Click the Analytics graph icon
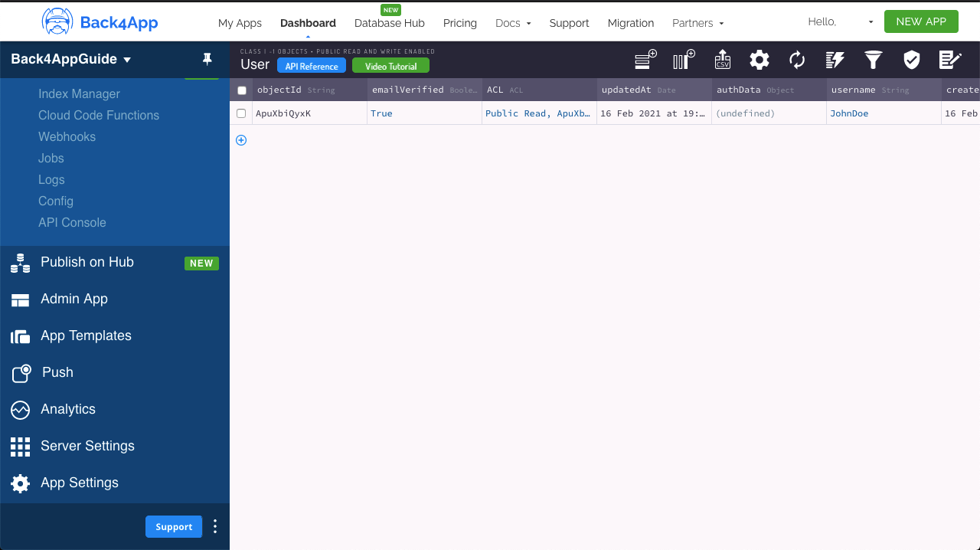The height and width of the screenshot is (550, 980). click(20, 410)
